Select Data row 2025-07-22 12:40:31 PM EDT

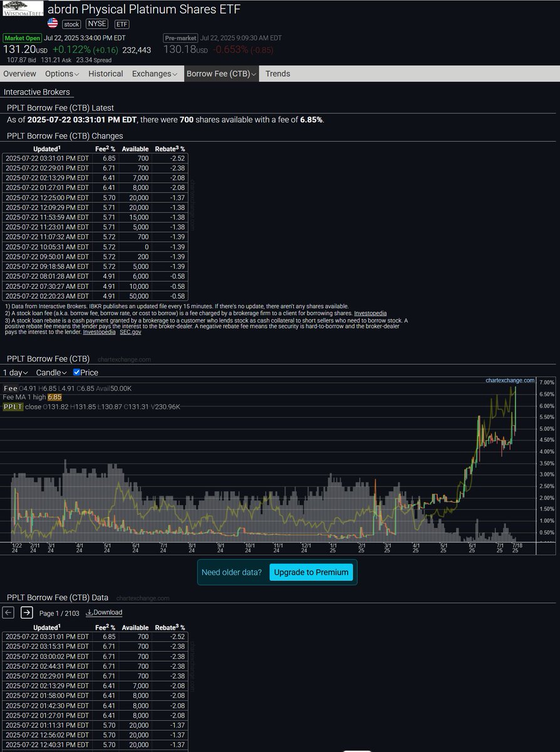pyautogui.click(x=95, y=745)
